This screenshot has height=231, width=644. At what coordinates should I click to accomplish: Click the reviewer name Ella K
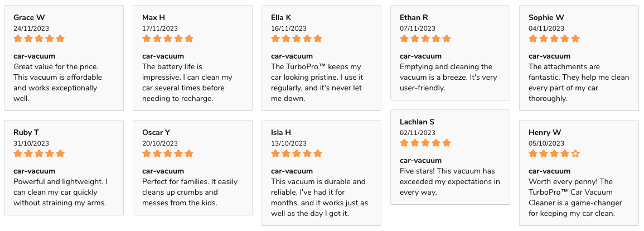point(281,18)
